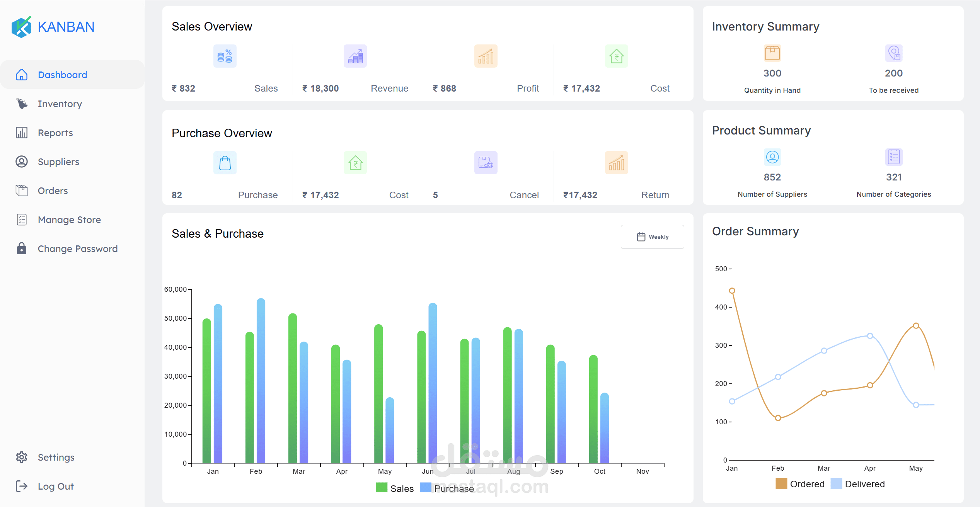This screenshot has height=507, width=980.
Task: Click the Sales coins icon
Action: click(x=225, y=56)
